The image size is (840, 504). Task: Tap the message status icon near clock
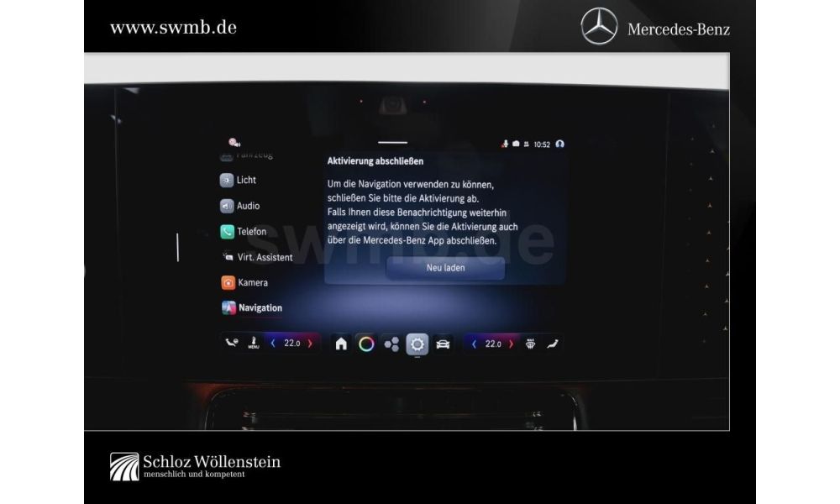[x=516, y=144]
